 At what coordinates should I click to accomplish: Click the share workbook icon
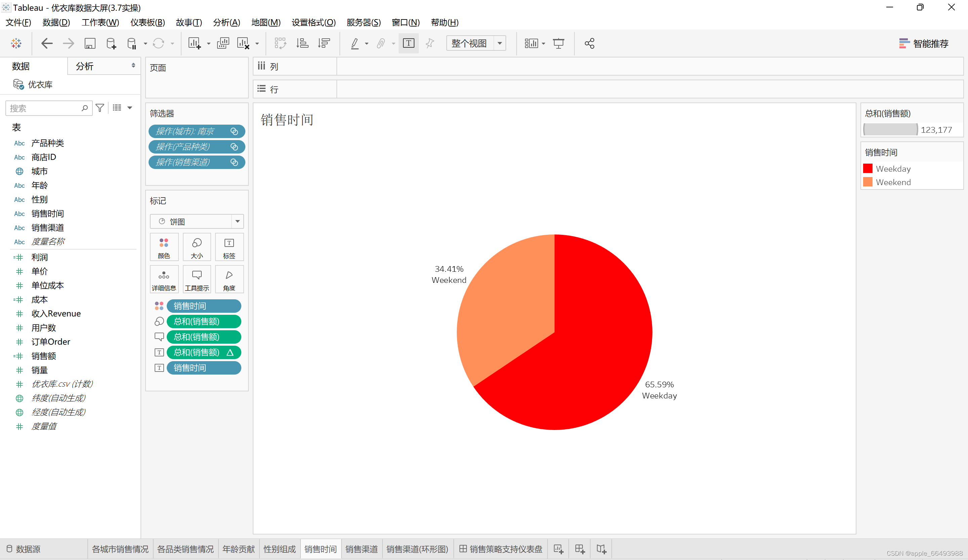(x=589, y=43)
